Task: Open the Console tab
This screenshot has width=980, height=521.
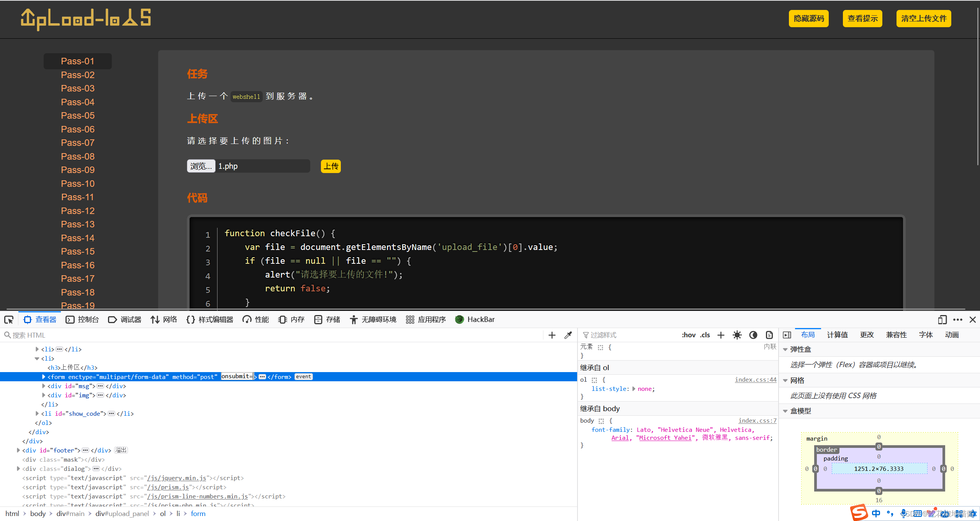Action: pyautogui.click(x=82, y=320)
